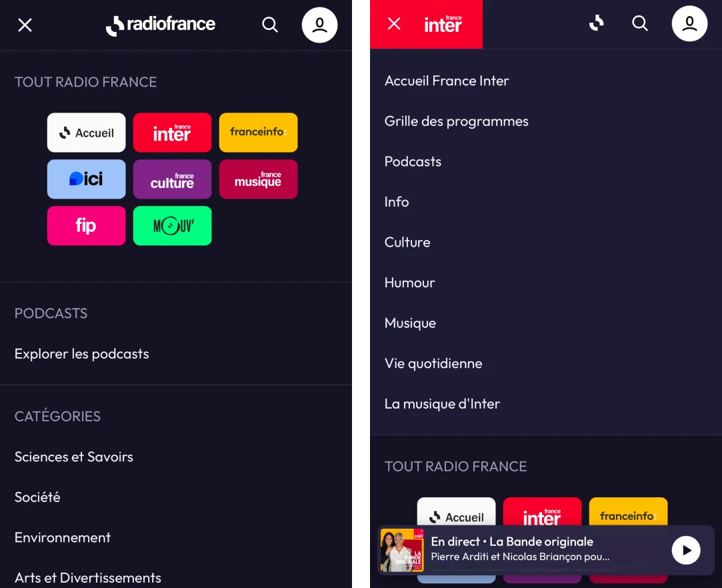
Task: Go to Accueil France Inter
Action: pyautogui.click(x=447, y=81)
